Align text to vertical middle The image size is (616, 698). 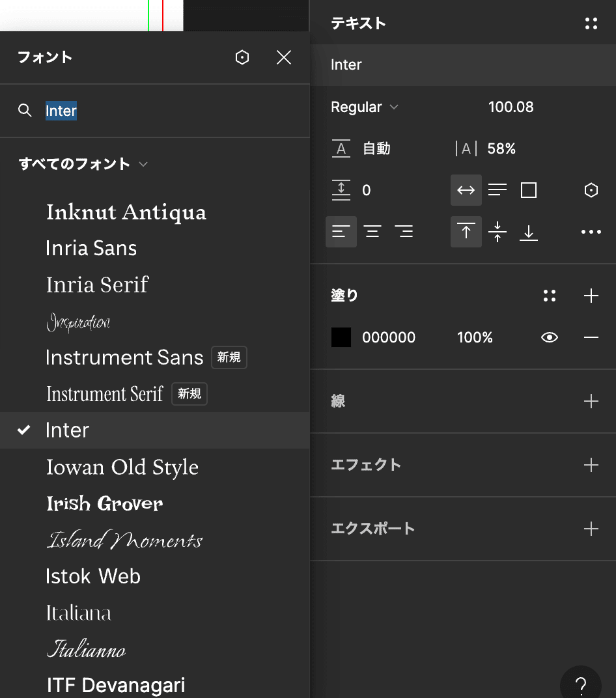[x=497, y=232]
